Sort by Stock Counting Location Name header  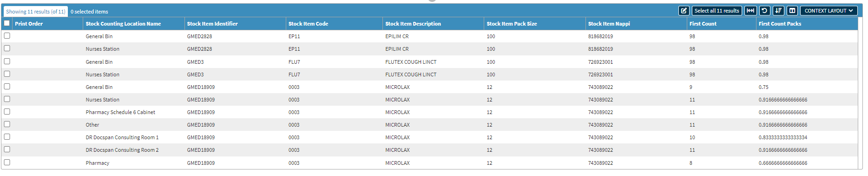(x=123, y=24)
